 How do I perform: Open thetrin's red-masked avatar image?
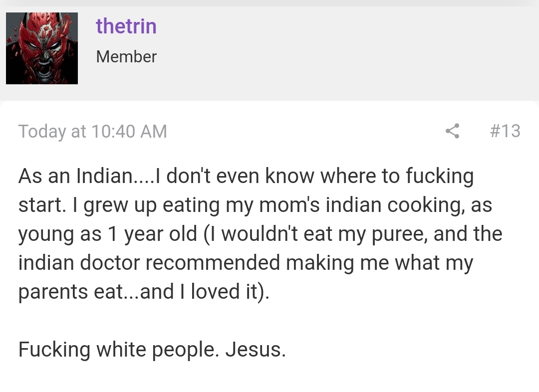pos(42,48)
